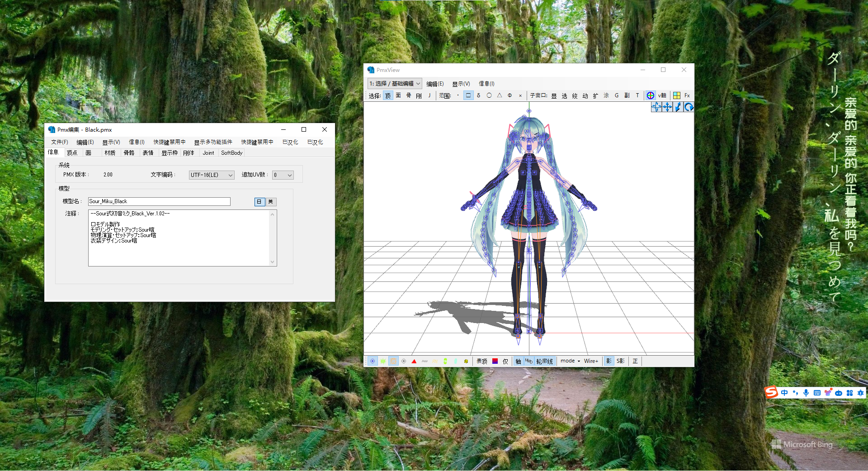Select vertex (顶) selection mode in PmxView
This screenshot has height=471, width=868.
point(388,95)
